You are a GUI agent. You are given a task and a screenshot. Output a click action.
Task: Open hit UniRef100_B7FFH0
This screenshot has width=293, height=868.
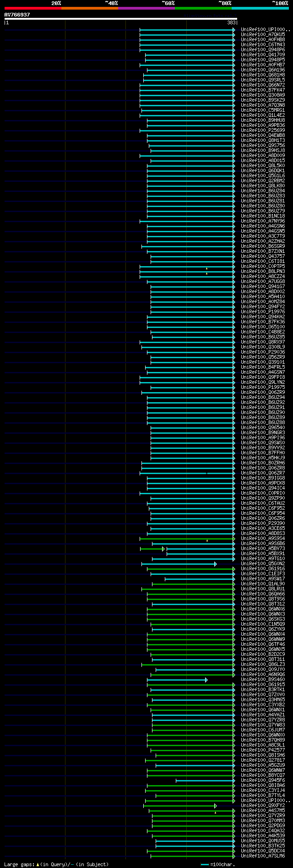(x=263, y=453)
